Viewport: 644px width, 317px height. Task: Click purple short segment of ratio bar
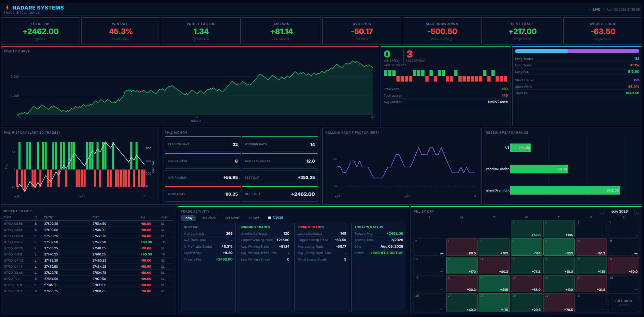pyautogui.click(x=603, y=51)
